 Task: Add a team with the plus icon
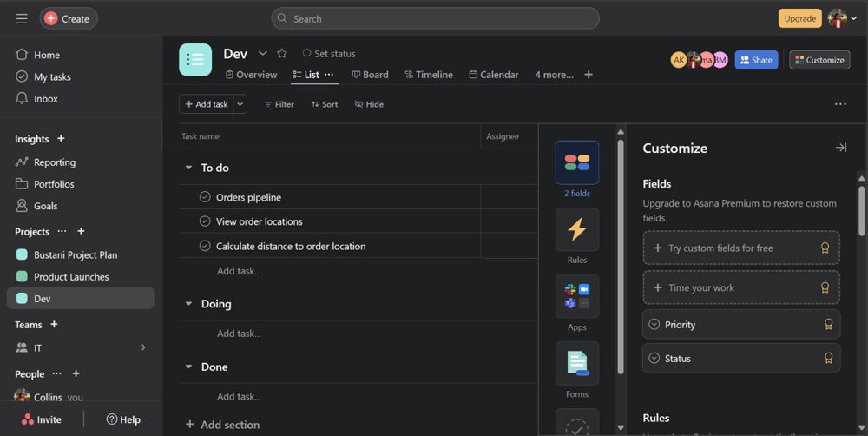54,324
